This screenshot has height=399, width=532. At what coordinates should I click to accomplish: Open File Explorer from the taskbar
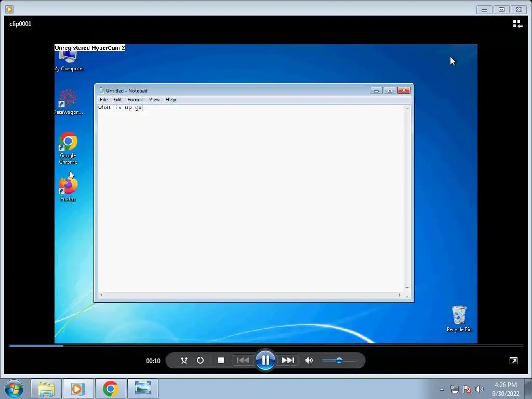(46, 389)
